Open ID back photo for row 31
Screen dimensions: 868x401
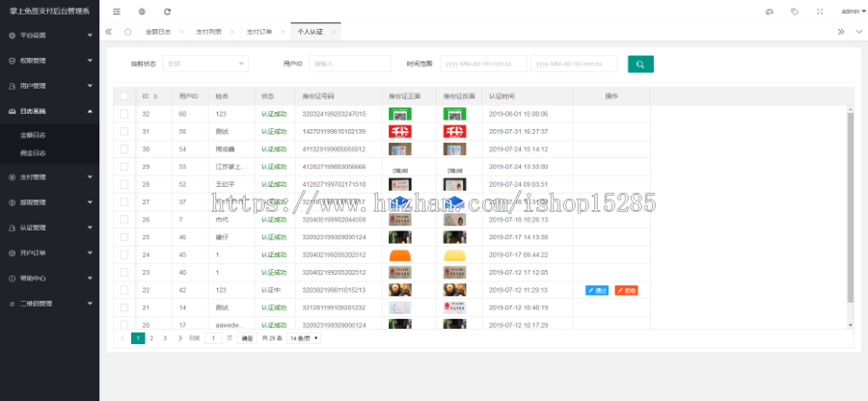click(454, 132)
